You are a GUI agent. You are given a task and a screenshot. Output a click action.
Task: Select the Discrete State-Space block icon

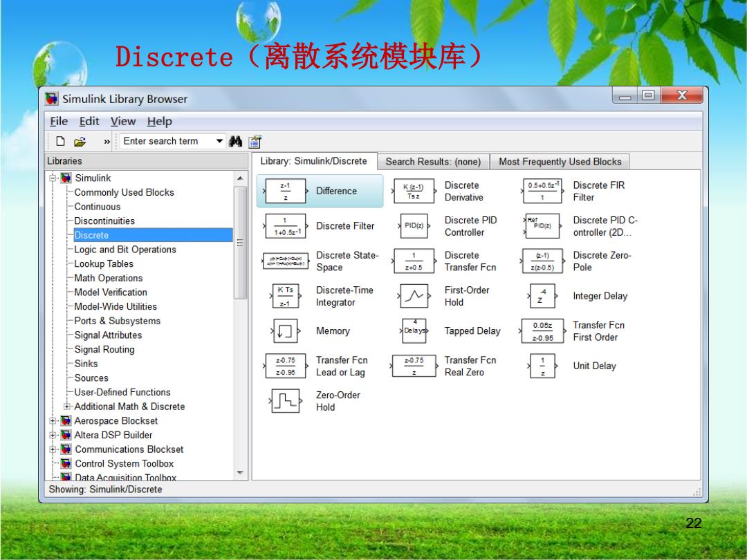(x=286, y=261)
